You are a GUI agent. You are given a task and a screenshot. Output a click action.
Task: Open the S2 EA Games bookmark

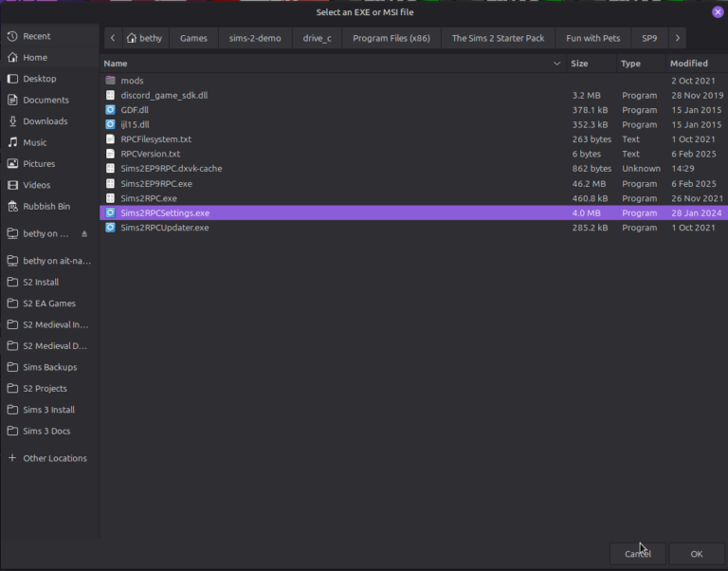[x=49, y=304]
